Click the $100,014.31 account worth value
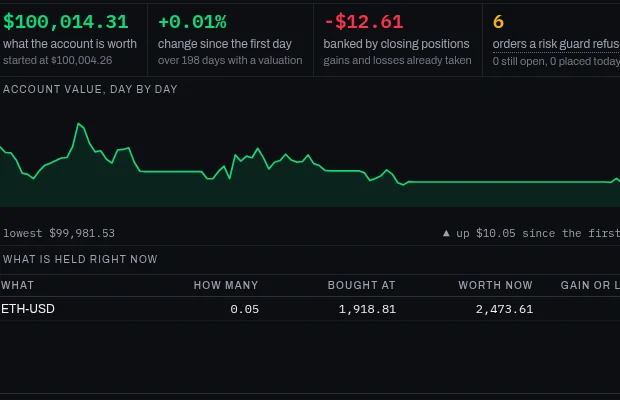 tap(66, 22)
